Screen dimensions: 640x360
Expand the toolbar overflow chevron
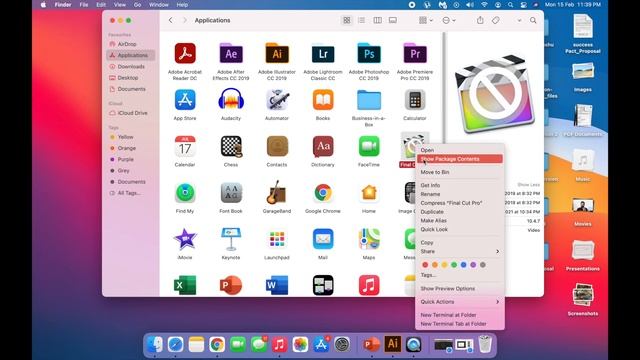(x=519, y=20)
